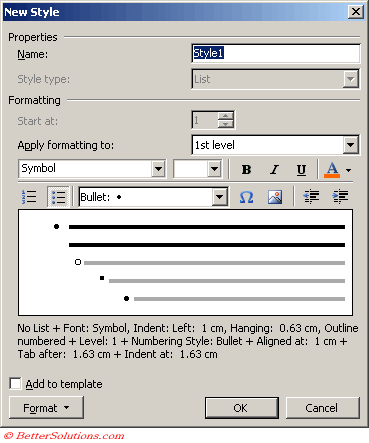Click the 'Apply formatting to:' label

[x=66, y=145]
